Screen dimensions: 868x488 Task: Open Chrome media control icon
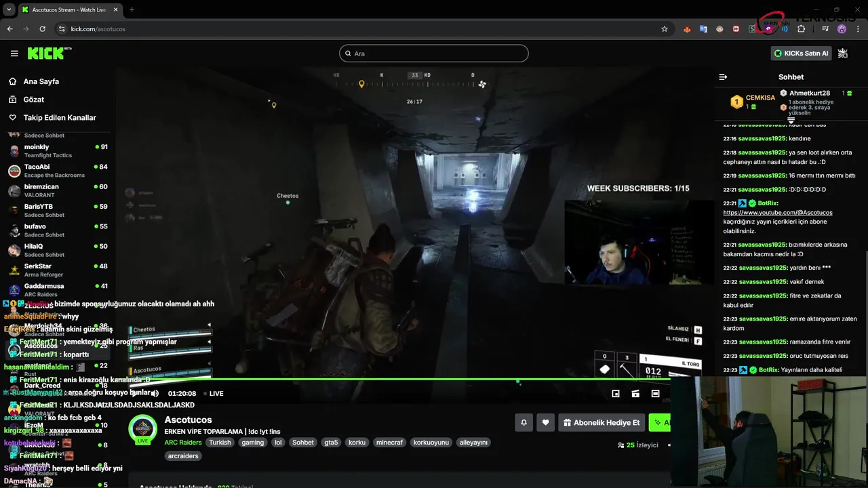click(x=825, y=29)
